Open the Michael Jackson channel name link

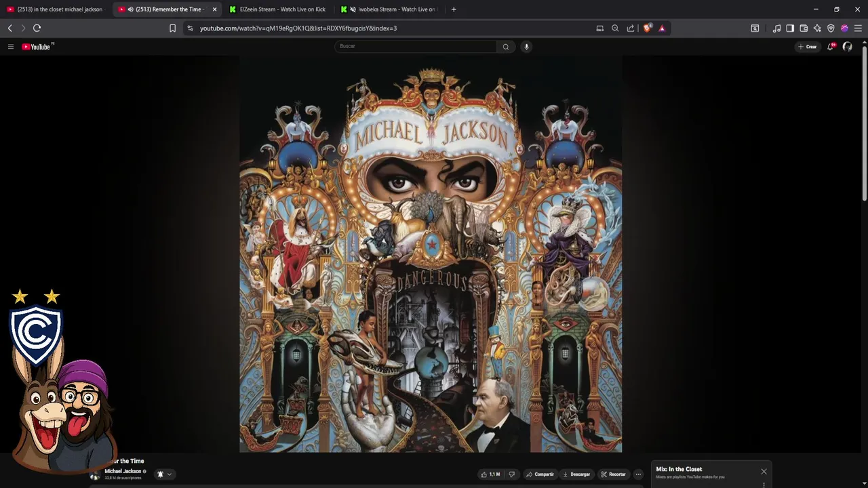(123, 471)
